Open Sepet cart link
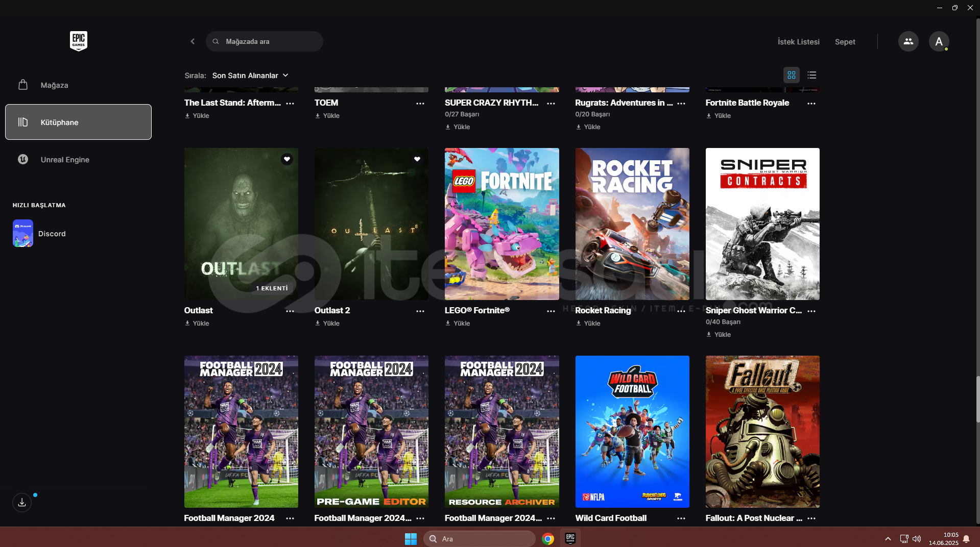Viewport: 980px width, 547px height. coord(845,42)
